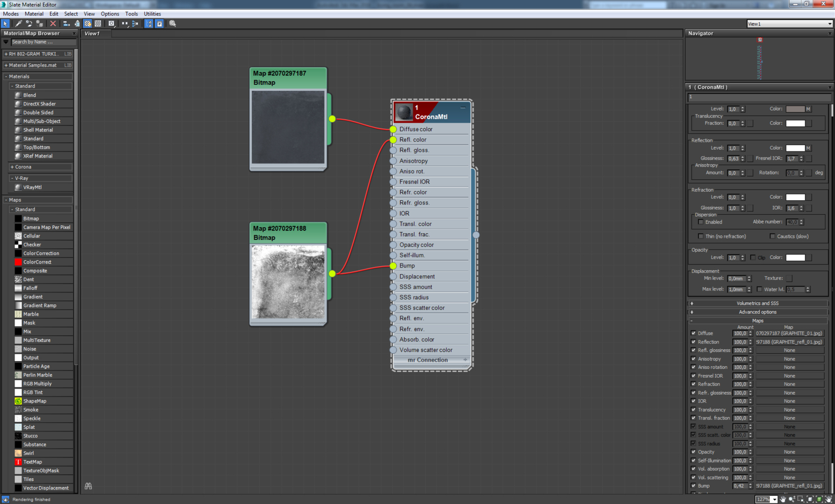Click the Opacity color swatch
This screenshot has height=504, width=835.
(795, 257)
